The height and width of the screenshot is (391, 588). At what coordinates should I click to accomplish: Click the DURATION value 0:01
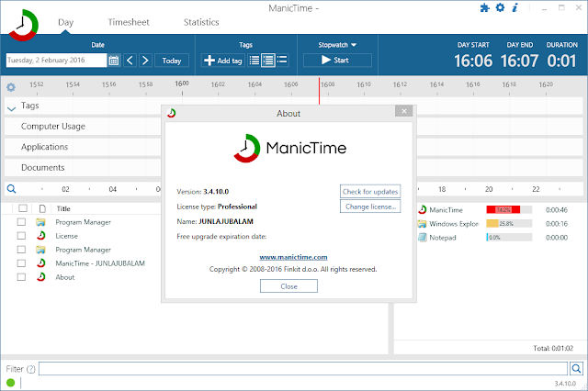[561, 61]
